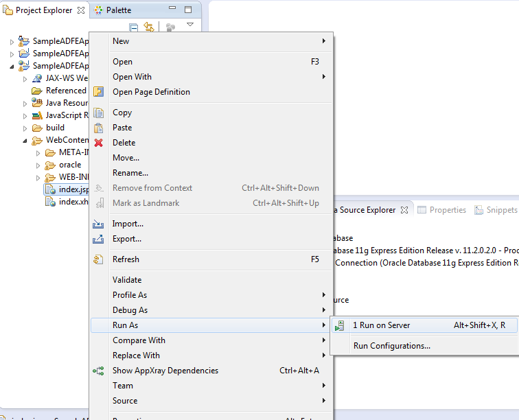The height and width of the screenshot is (420, 519).
Task: Expand the Java Resources node
Action: click(25, 104)
